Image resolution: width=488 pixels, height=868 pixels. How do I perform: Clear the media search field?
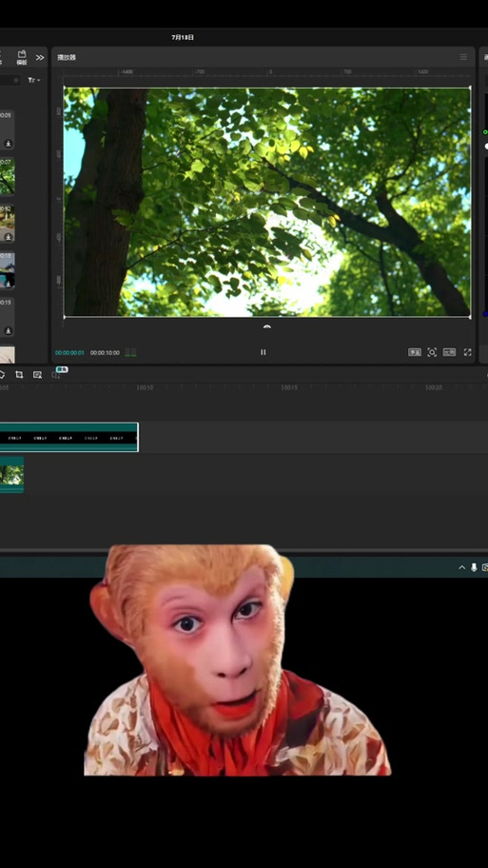(x=16, y=80)
